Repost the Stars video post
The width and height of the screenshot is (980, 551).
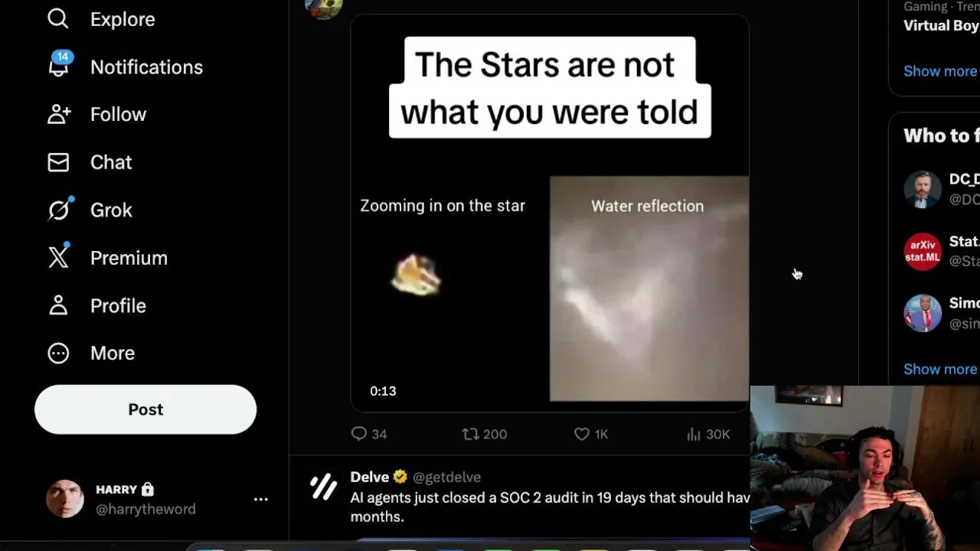pyautogui.click(x=470, y=434)
